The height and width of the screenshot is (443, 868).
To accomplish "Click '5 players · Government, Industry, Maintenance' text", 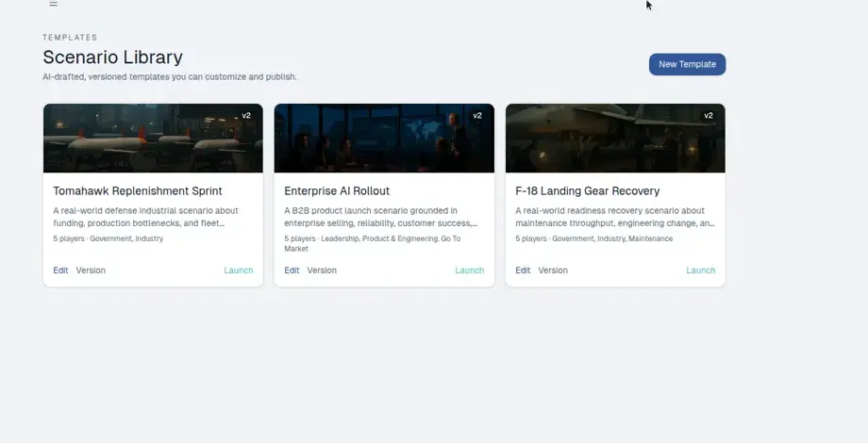I will [594, 238].
